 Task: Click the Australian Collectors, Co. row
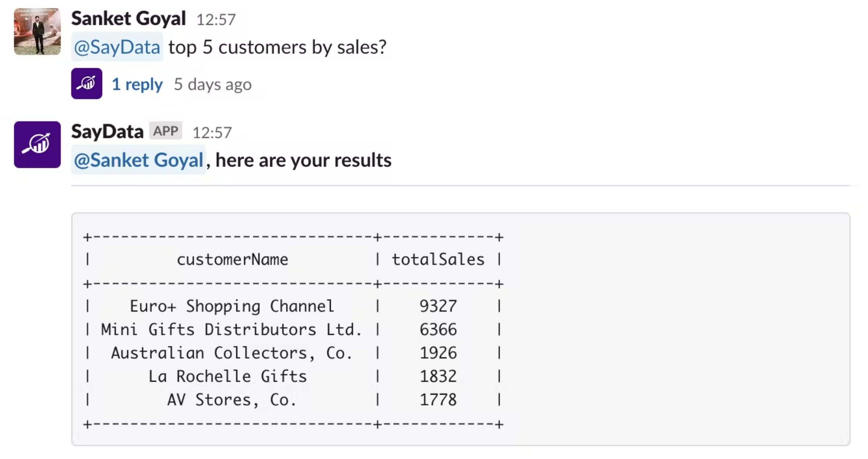(231, 353)
